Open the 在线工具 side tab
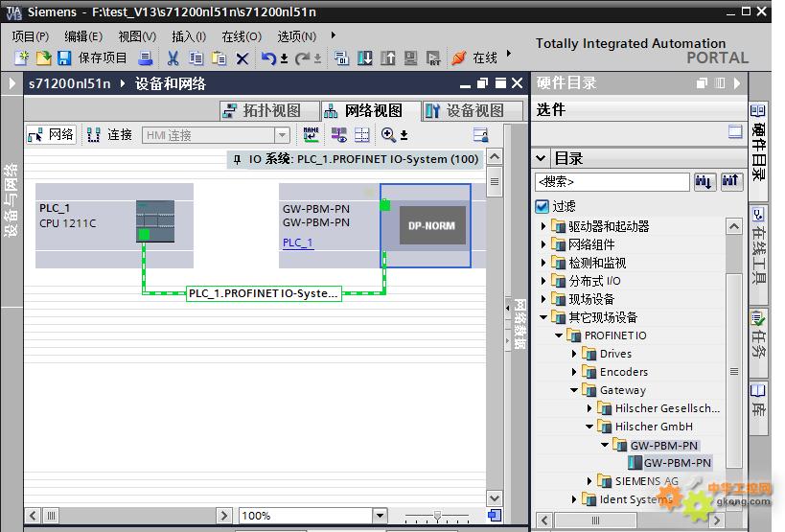The width and height of the screenshot is (785, 532). 758,254
